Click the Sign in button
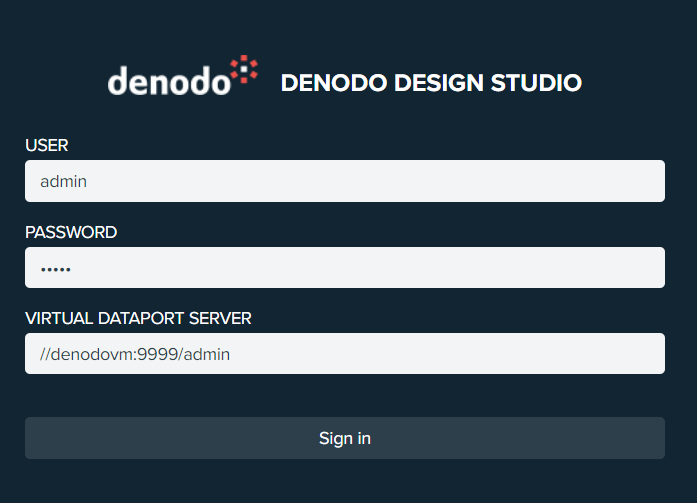The image size is (697, 503). click(345, 438)
